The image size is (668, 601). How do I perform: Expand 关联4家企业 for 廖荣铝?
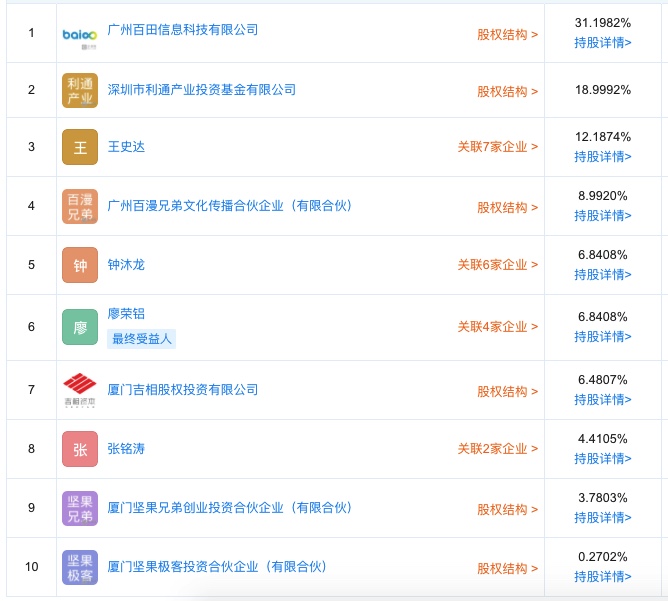(x=498, y=327)
